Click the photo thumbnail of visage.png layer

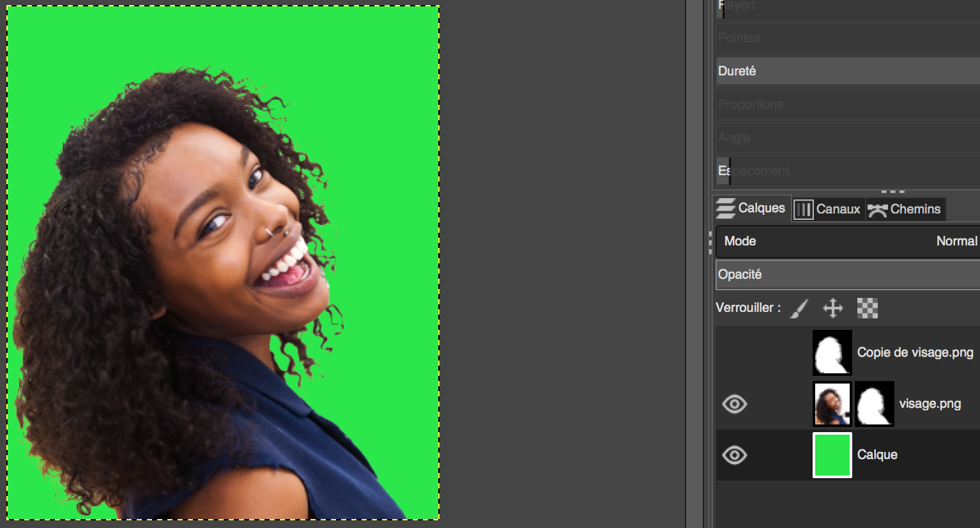tap(832, 404)
